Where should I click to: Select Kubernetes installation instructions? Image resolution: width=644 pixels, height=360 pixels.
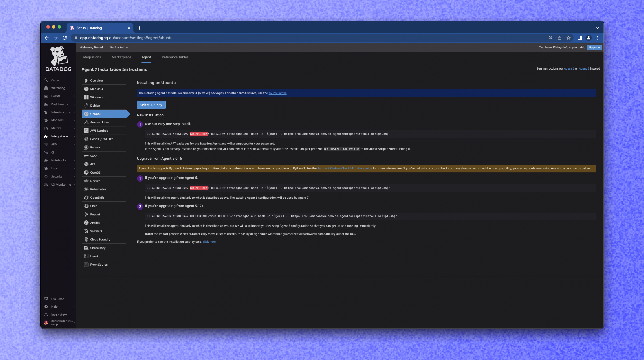pos(98,189)
